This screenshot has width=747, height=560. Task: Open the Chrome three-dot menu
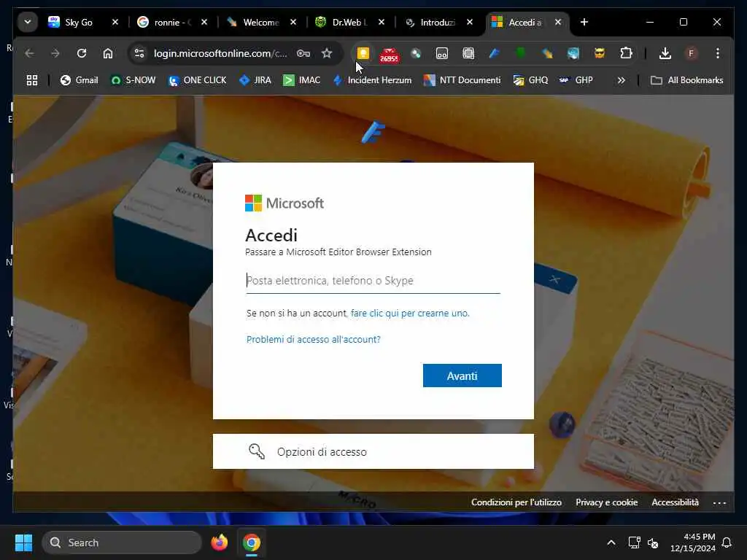point(718,53)
